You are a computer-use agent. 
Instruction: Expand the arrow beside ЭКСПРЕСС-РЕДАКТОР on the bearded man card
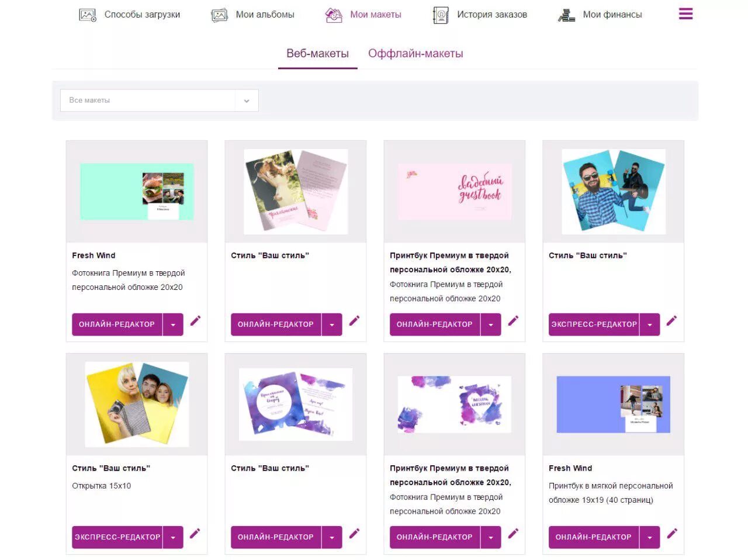[650, 324]
